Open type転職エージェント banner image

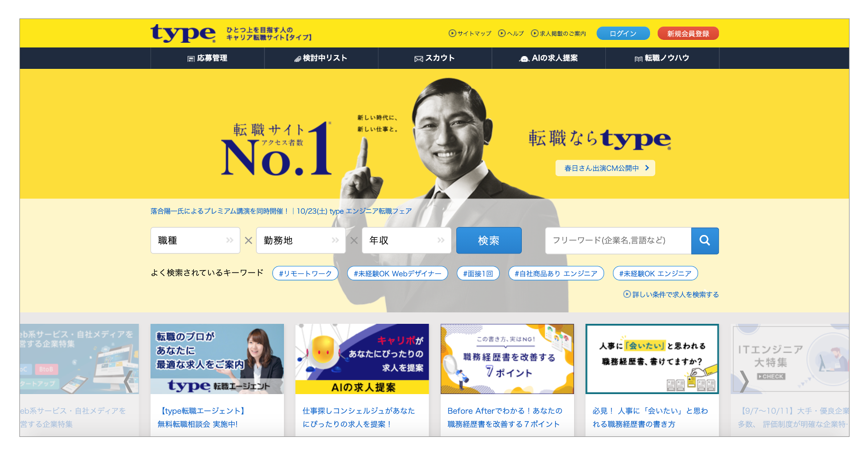point(217,359)
